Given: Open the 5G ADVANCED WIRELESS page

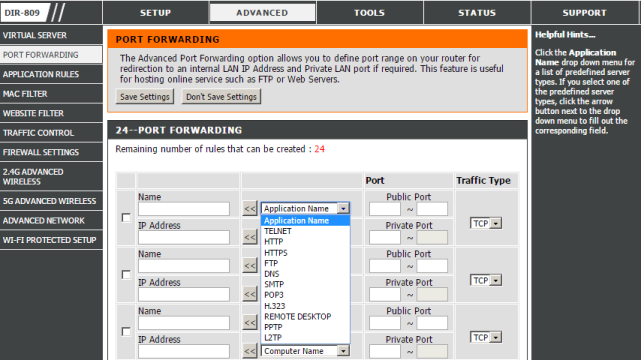Looking at the screenshot, I should tap(51, 201).
